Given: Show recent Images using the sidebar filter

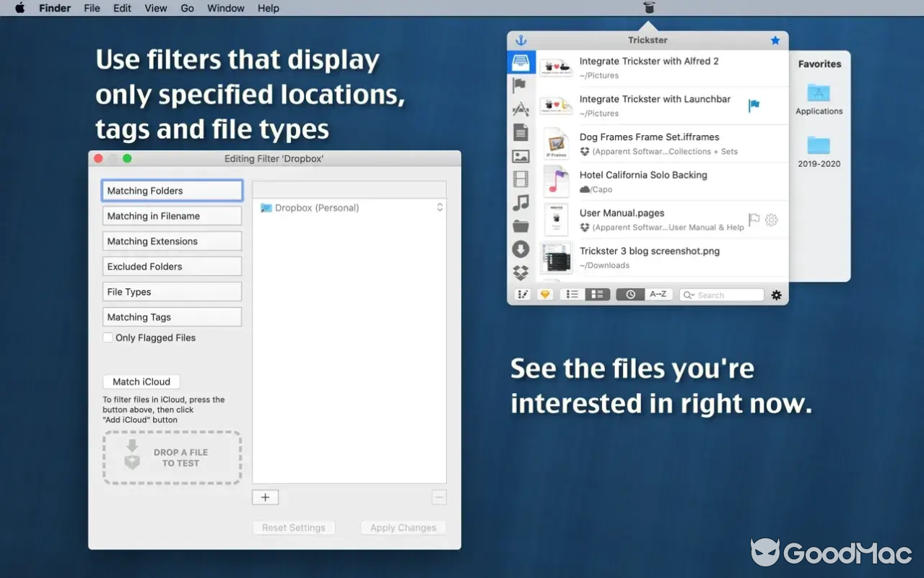Looking at the screenshot, I should pos(521,155).
